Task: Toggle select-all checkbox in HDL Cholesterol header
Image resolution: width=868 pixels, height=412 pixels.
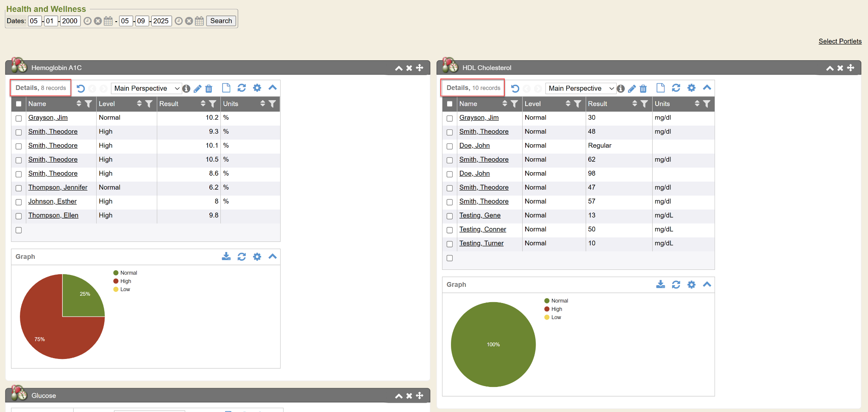Action: pos(450,104)
